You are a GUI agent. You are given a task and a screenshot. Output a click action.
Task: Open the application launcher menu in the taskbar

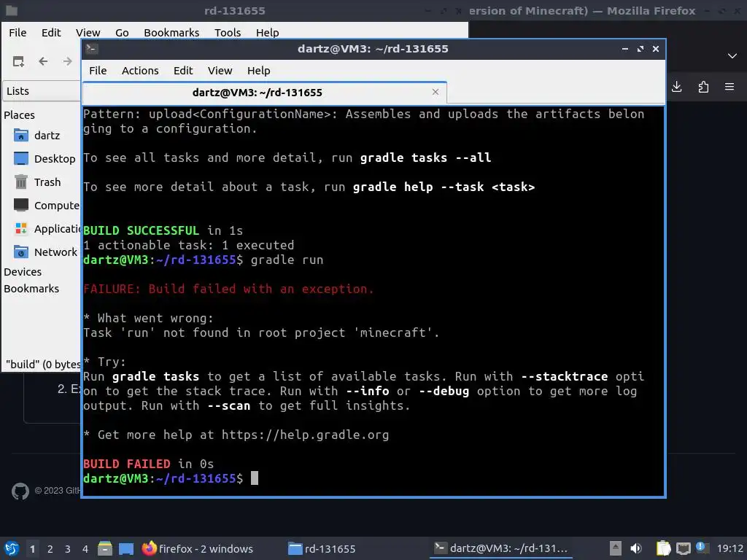[x=12, y=548]
